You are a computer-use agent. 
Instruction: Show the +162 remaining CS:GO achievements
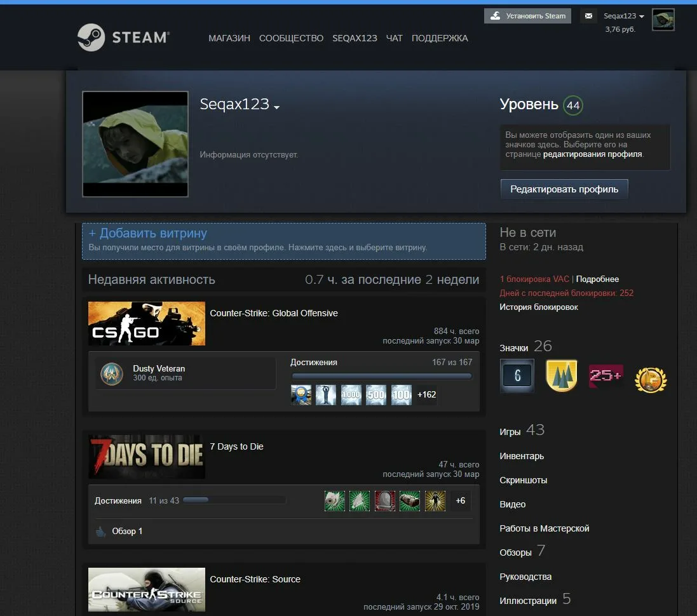(x=426, y=394)
